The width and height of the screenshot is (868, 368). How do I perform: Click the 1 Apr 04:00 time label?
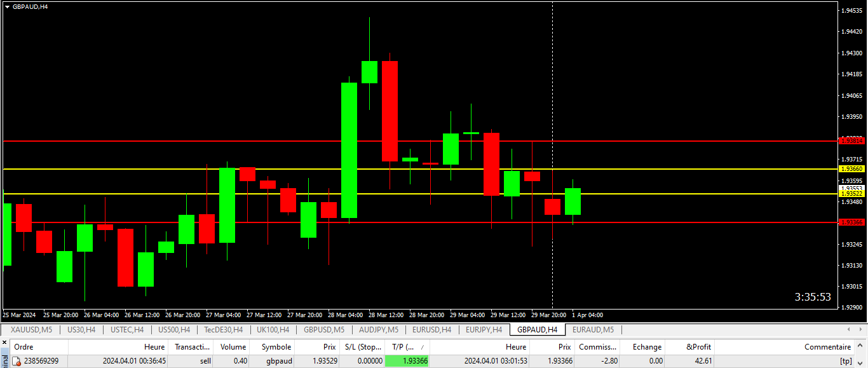tap(587, 315)
